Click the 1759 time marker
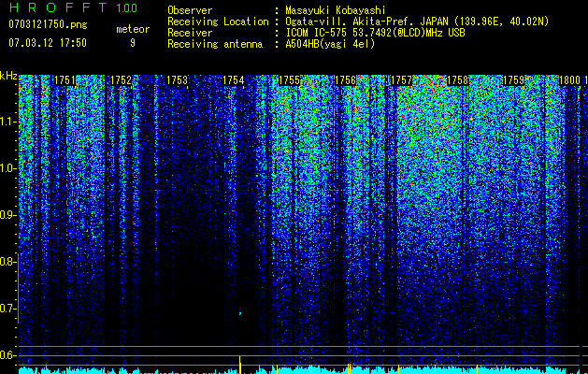Viewport: 588px width, 374px height. (513, 80)
